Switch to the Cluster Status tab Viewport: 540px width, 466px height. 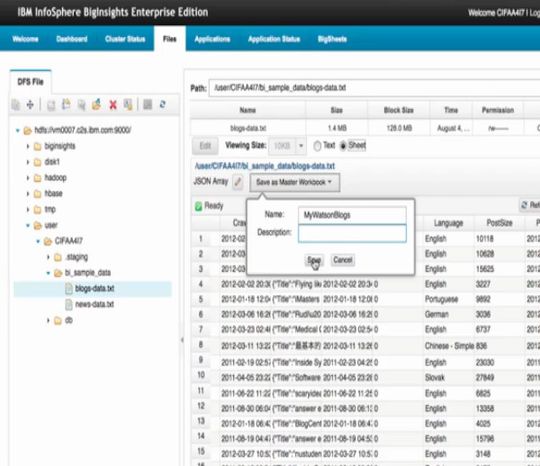125,39
